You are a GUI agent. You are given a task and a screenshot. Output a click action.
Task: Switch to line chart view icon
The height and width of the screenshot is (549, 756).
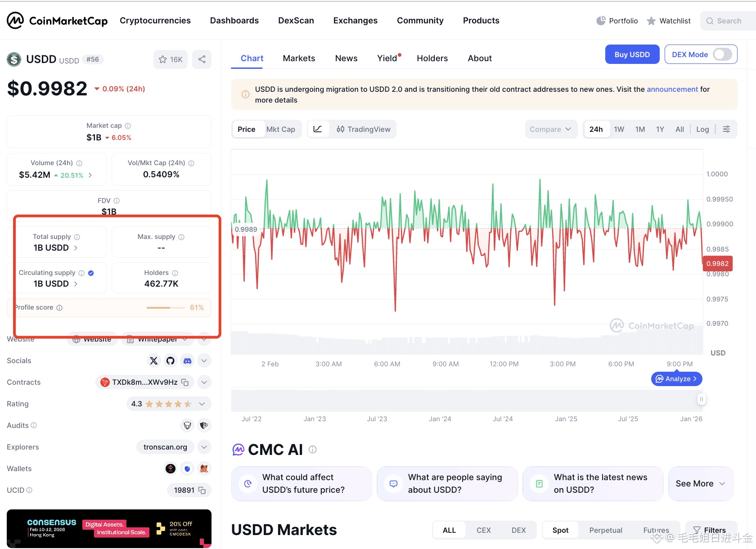click(x=318, y=129)
